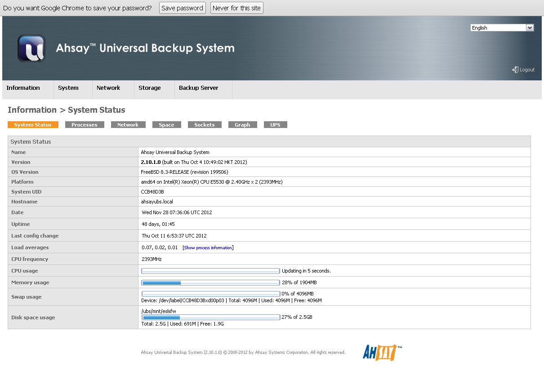Switch to the Space tab
This screenshot has width=544, height=392.
pos(166,125)
